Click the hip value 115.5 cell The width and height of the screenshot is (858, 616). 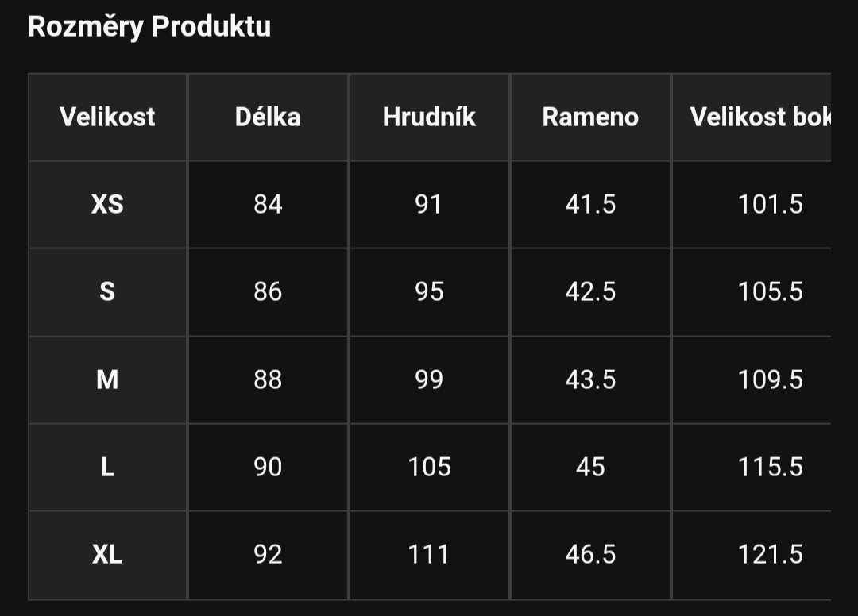[752, 468]
